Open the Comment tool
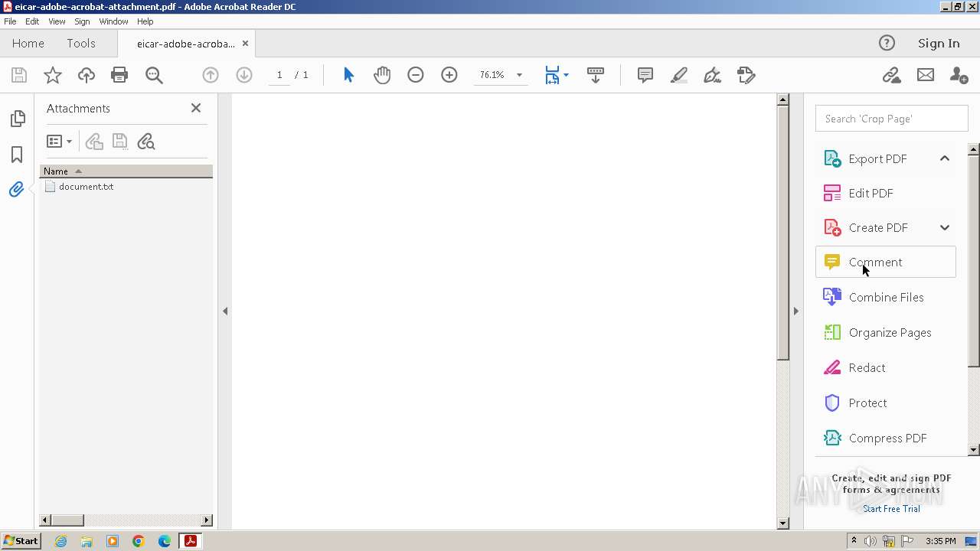This screenshot has height=551, width=980. 886,262
